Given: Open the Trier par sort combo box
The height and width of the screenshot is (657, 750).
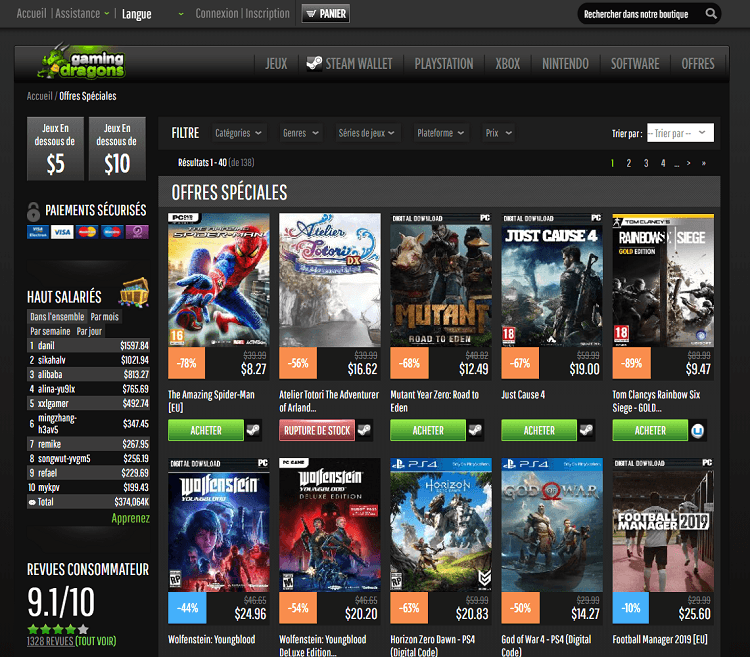Looking at the screenshot, I should pos(680,133).
